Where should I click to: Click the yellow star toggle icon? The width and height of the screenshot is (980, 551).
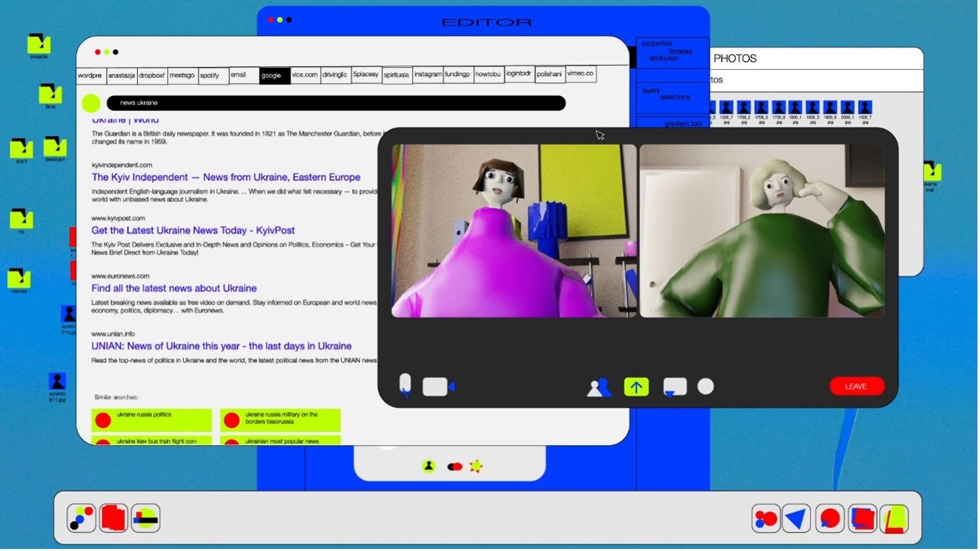tap(476, 466)
